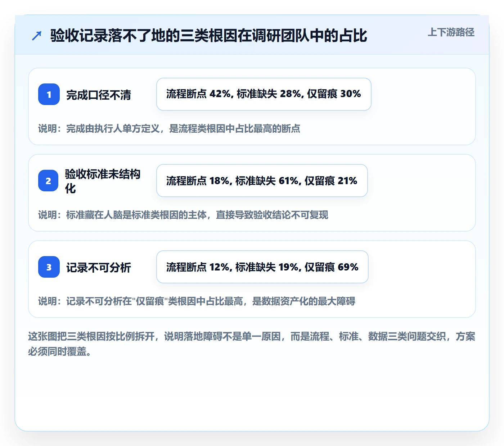
Task: Click the 完成口径不清 heading
Action: coord(99,95)
